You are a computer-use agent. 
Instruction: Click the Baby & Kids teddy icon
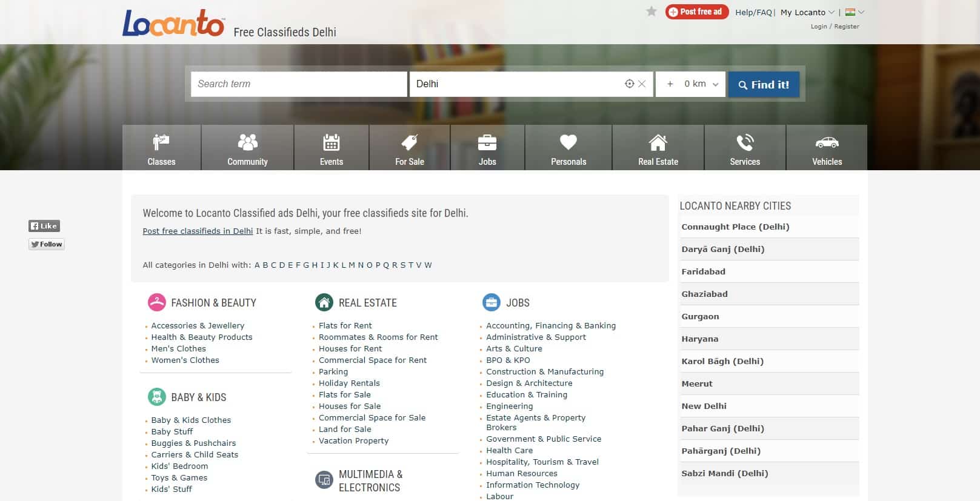coord(157,397)
